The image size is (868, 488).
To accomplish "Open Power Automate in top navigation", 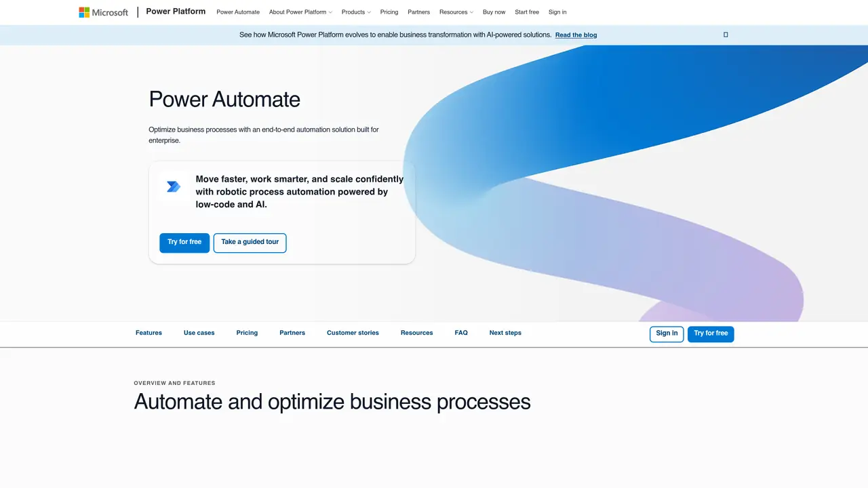I will point(238,12).
